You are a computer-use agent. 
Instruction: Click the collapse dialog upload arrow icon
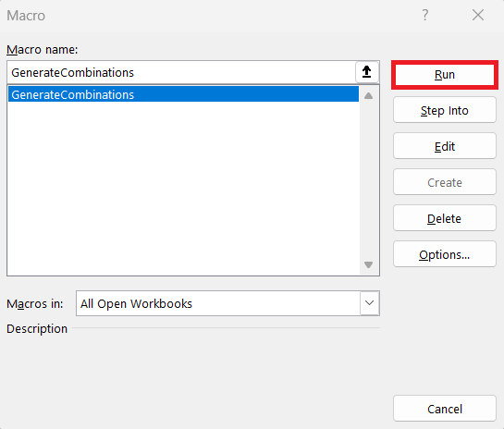(x=367, y=72)
